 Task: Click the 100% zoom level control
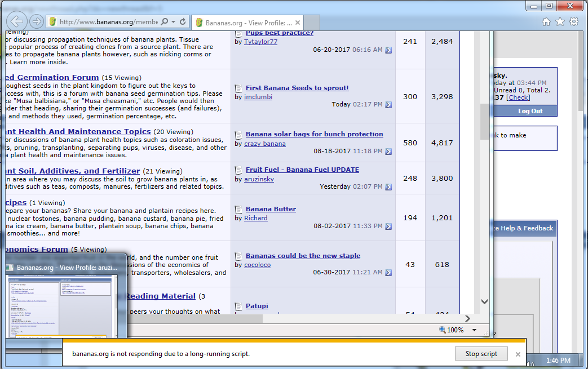(451, 330)
